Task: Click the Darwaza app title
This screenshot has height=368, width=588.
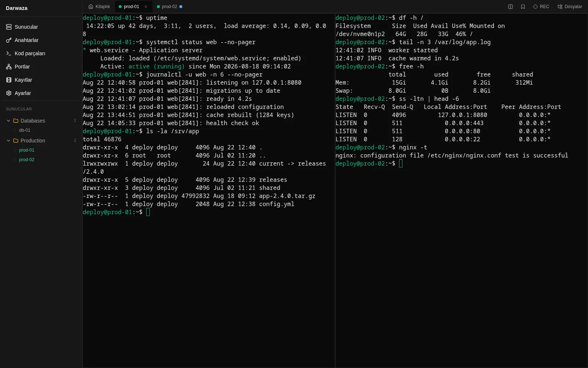Action: click(x=17, y=8)
